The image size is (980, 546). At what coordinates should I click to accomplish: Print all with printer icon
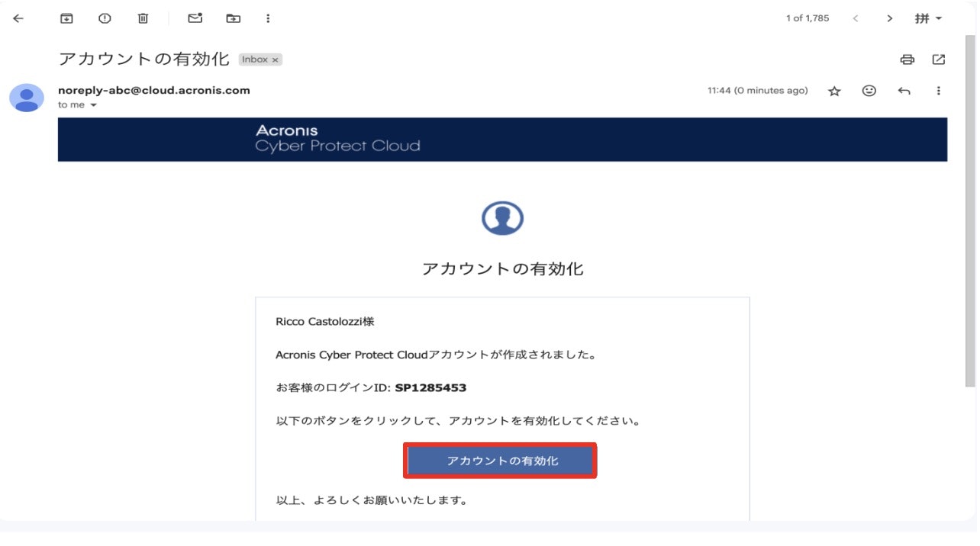click(x=907, y=59)
